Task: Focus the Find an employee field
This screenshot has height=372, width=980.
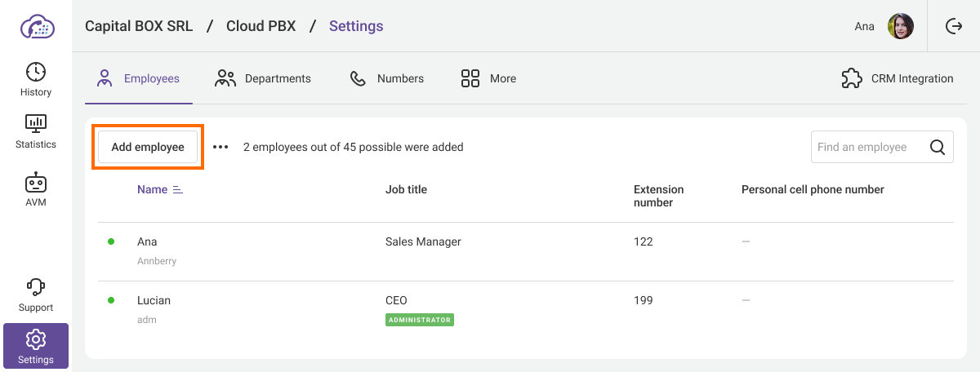Action: pos(867,148)
